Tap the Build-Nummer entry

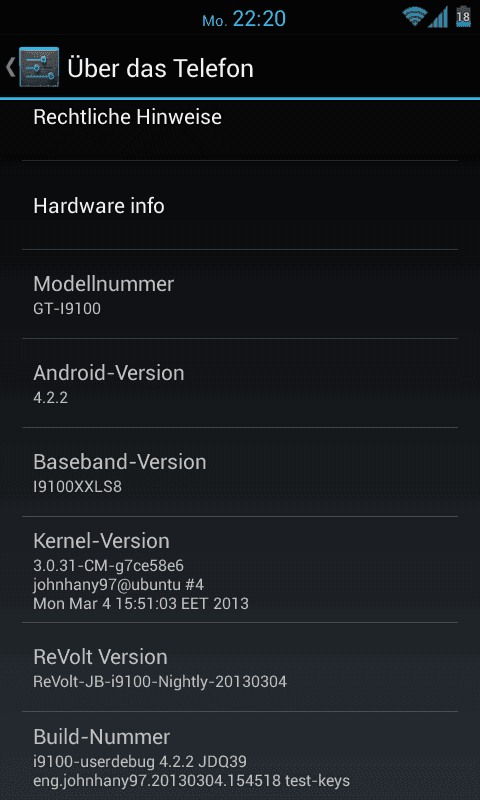pyautogui.click(x=240, y=756)
